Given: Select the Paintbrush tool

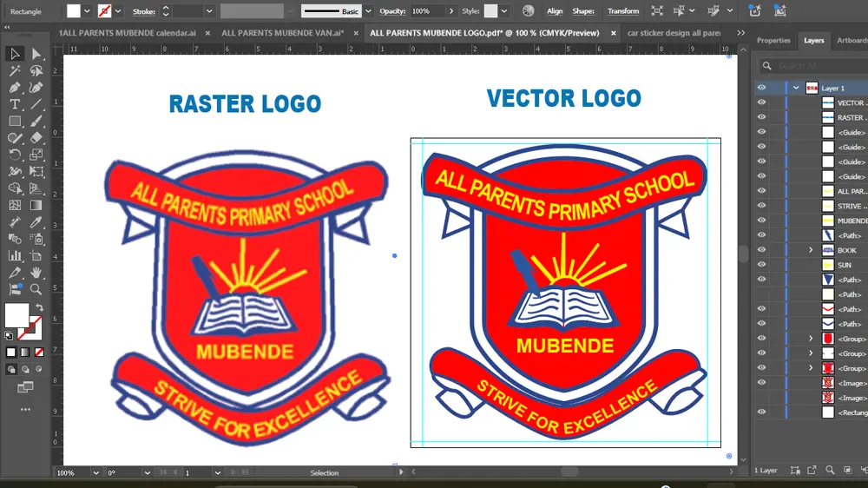Looking at the screenshot, I should click(x=36, y=122).
